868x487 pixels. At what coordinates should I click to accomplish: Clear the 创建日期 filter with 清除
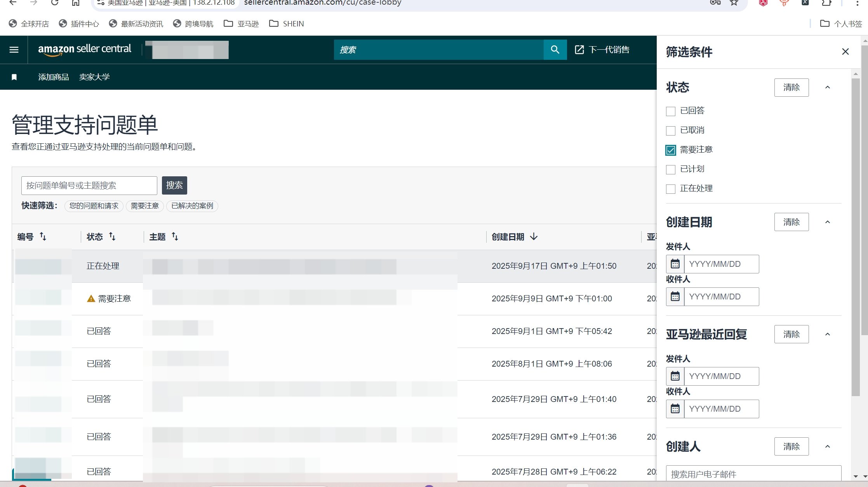(791, 222)
